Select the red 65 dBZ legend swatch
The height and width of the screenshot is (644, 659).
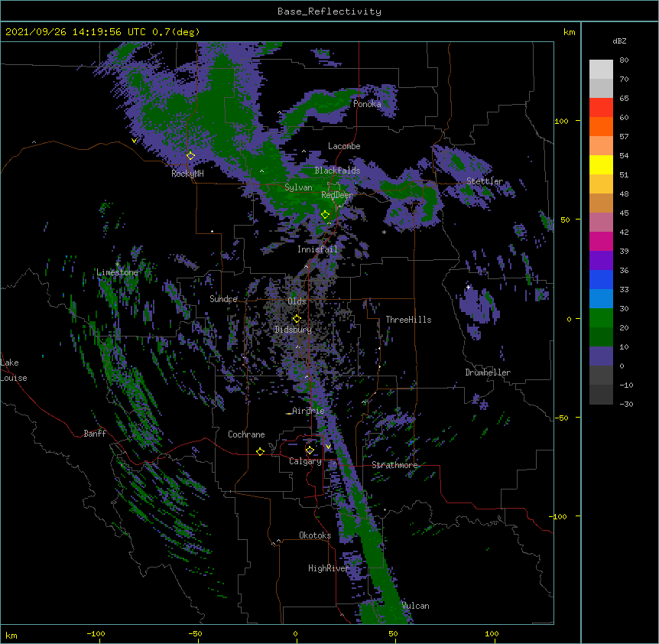[601, 108]
